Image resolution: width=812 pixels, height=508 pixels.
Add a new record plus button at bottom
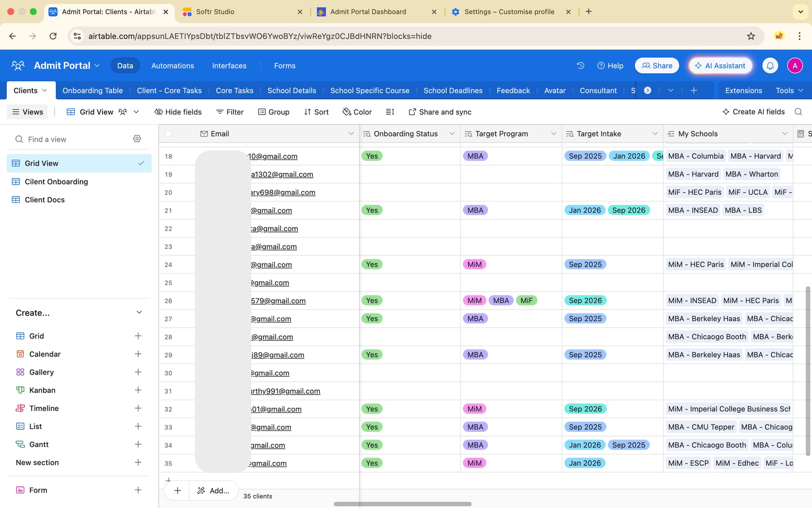pyautogui.click(x=178, y=490)
